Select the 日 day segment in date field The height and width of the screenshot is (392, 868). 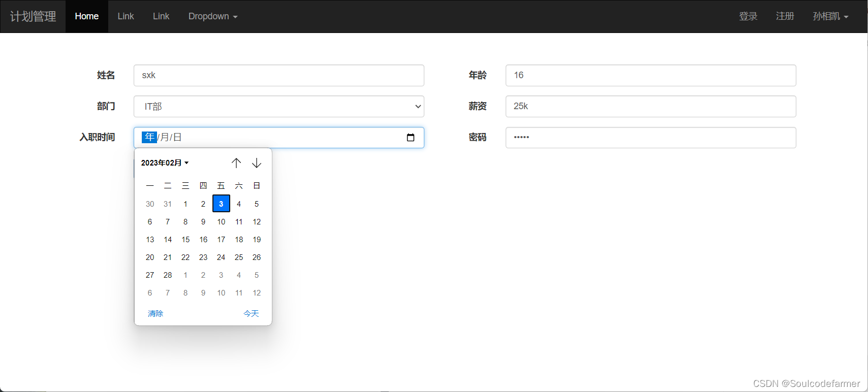coord(177,137)
